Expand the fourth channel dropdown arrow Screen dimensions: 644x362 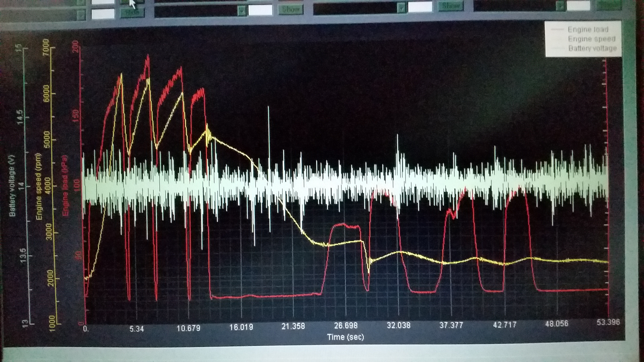click(560, 6)
